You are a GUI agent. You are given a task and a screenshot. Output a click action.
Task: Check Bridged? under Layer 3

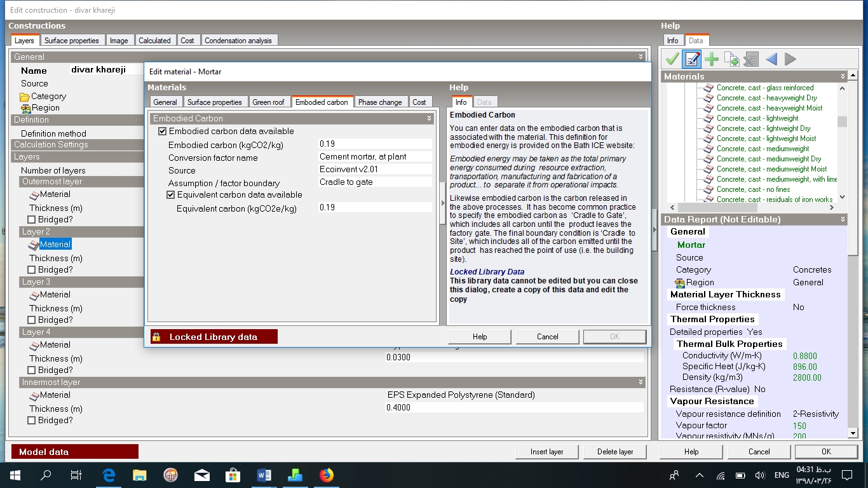click(x=32, y=320)
